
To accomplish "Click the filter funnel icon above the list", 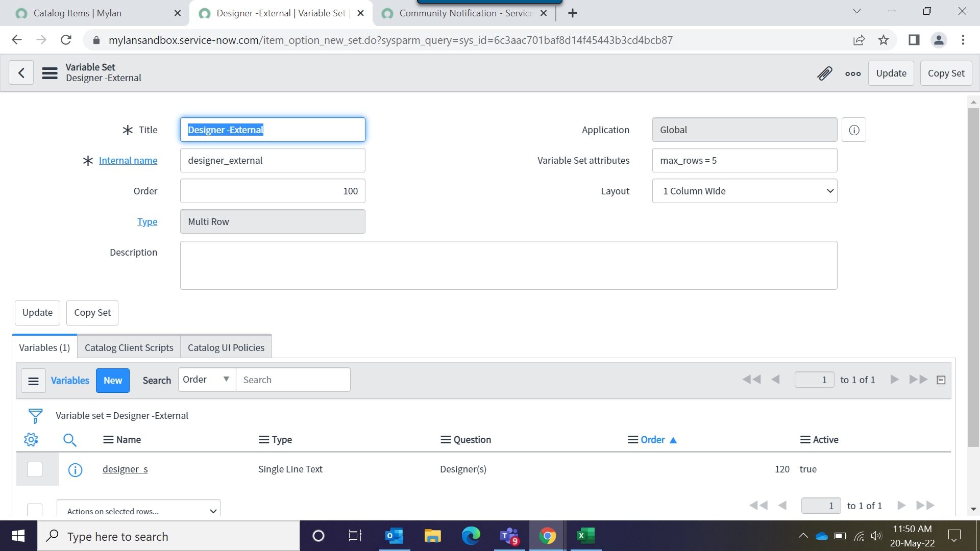I will coord(35,415).
